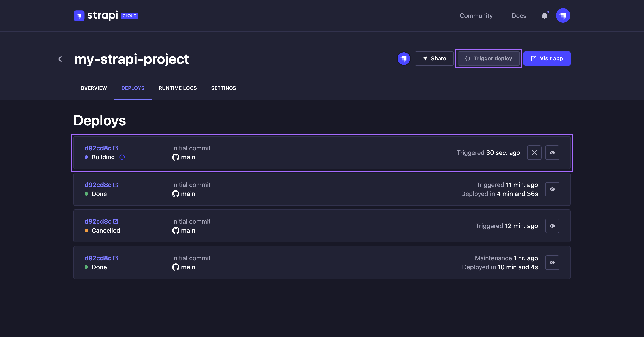This screenshot has width=644, height=337.
Task: Open eye icon for Maintenance deploy
Action: [552, 263]
